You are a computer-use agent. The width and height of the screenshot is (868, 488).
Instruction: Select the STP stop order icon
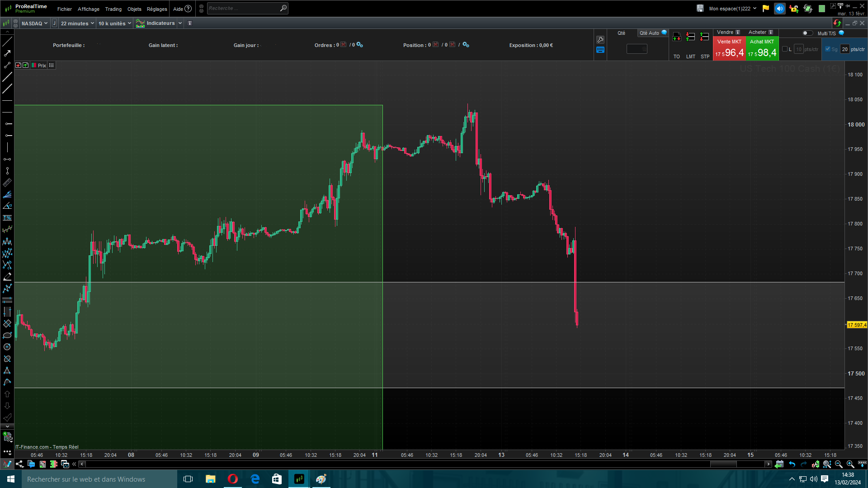point(704,37)
